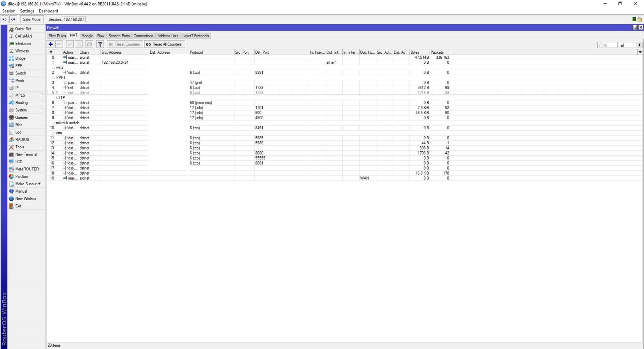Open New Terminal from sidebar

coord(26,154)
